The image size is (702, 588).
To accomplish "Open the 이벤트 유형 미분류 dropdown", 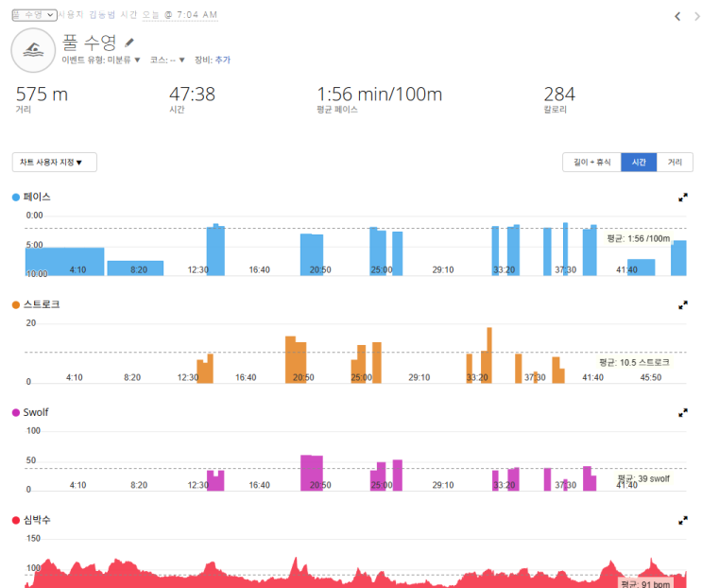I will (101, 60).
